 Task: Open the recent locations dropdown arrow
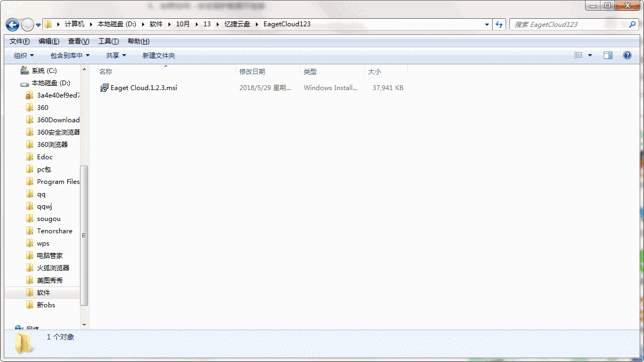[x=39, y=25]
